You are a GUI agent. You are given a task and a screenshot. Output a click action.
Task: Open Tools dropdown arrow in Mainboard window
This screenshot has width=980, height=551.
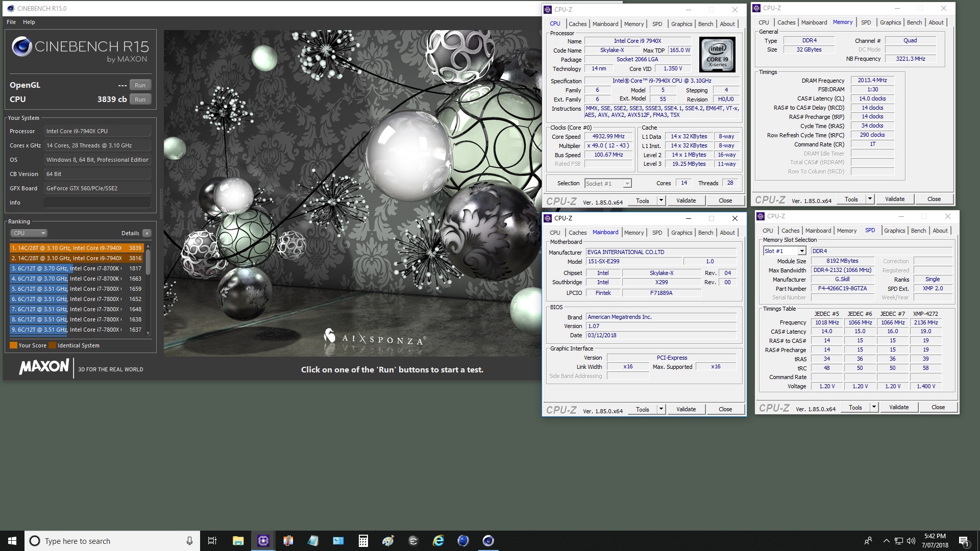pos(661,409)
